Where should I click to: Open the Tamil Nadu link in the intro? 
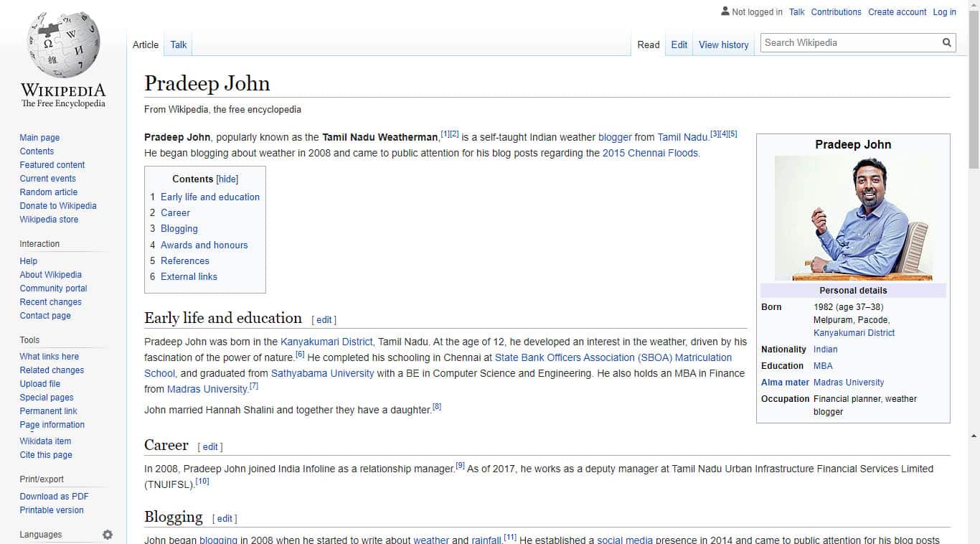point(683,137)
